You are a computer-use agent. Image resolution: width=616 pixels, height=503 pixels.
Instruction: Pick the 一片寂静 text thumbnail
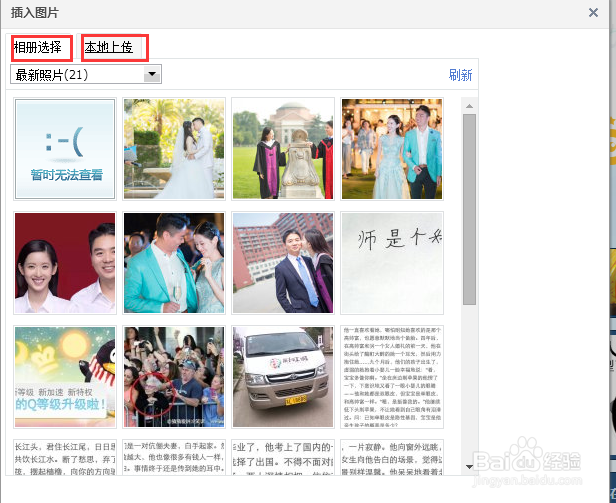coord(392,457)
